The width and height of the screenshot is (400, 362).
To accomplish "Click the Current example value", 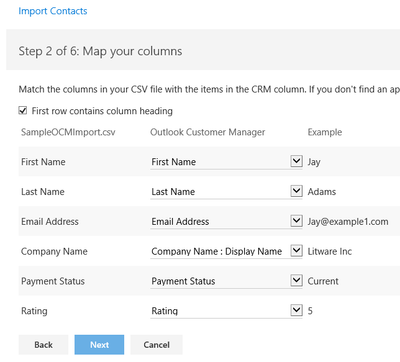I will click(x=323, y=281).
